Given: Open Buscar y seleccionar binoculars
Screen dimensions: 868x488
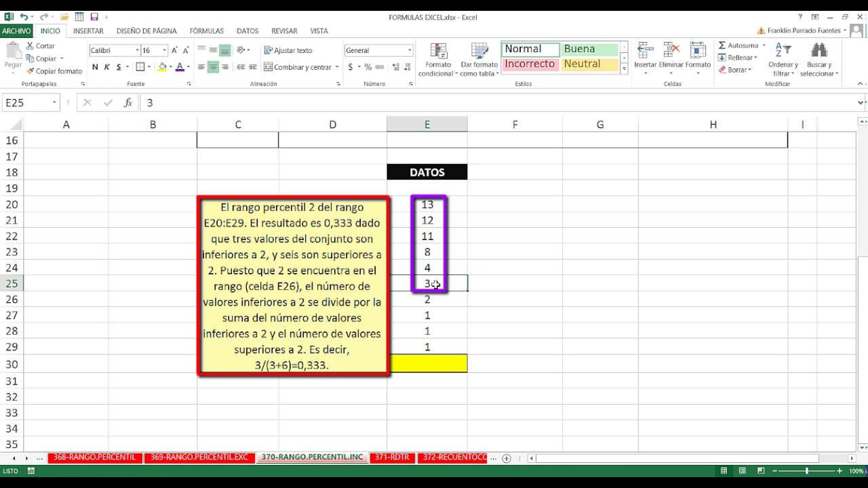Looking at the screenshot, I should (819, 60).
